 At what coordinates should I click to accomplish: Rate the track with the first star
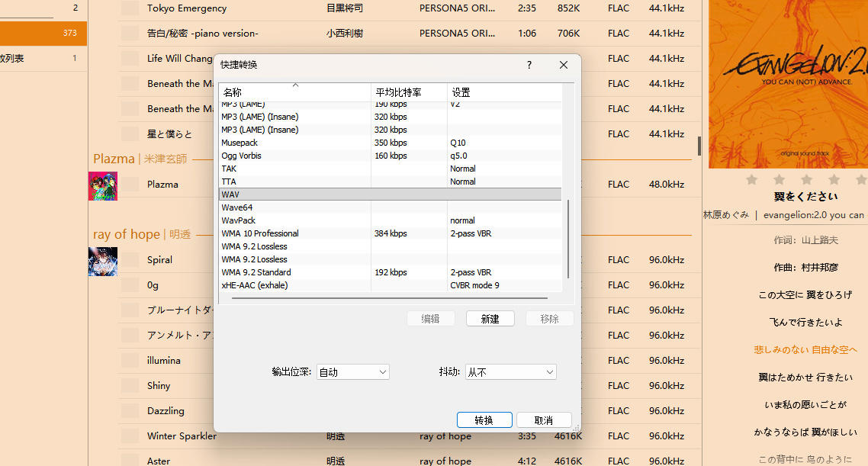click(752, 179)
